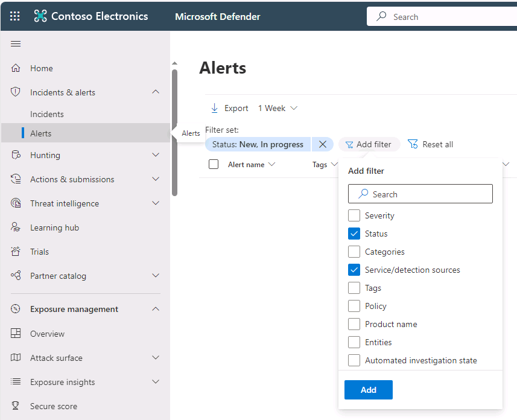Click the app launcher waffle icon
Image resolution: width=517 pixels, height=420 pixels.
click(x=14, y=16)
